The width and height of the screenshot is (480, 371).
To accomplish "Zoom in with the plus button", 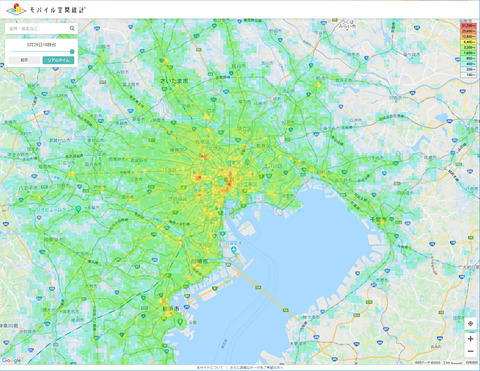I will [x=470, y=339].
